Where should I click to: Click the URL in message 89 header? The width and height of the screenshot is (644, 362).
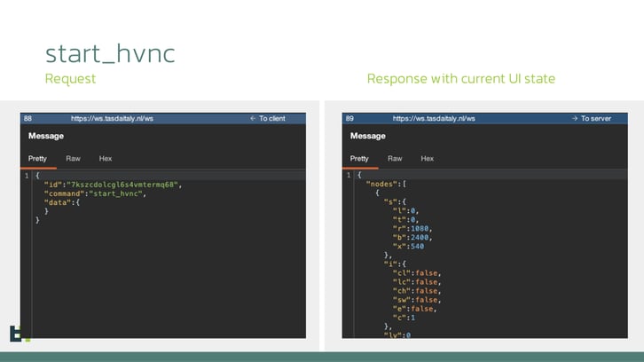tap(434, 118)
